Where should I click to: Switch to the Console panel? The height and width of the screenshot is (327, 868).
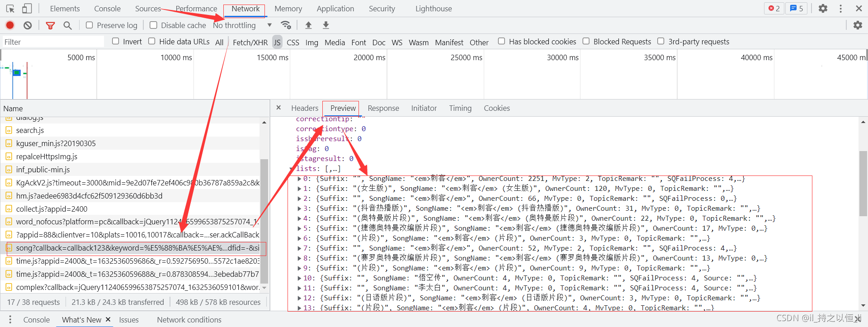pos(107,9)
